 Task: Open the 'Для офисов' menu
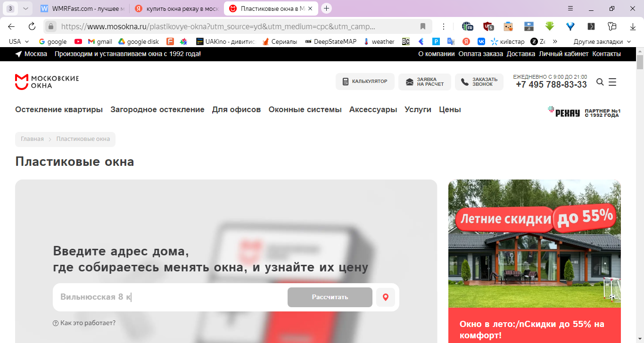tap(236, 109)
